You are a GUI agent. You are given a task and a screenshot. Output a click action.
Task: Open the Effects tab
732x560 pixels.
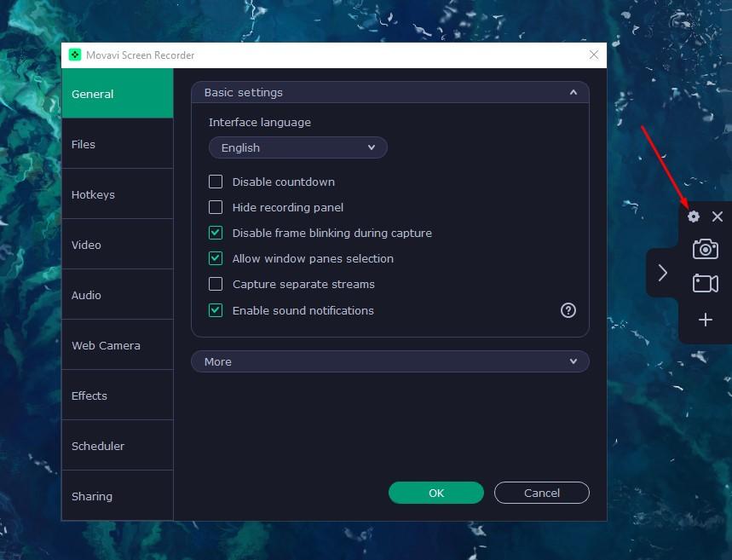118,395
